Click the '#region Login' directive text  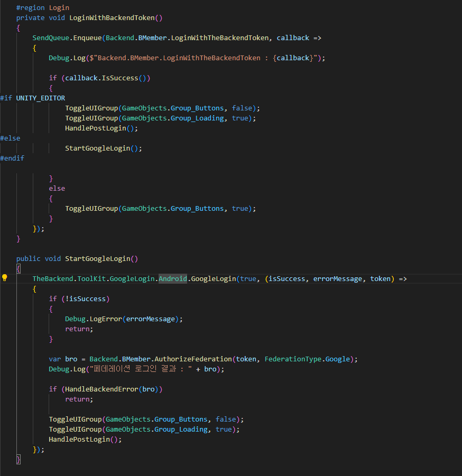(x=43, y=8)
